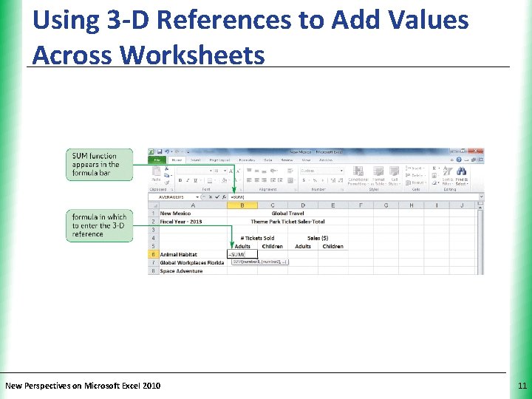Viewport: 532px width, 399px height.
Task: Click the Middle Align icon
Action: (x=257, y=171)
